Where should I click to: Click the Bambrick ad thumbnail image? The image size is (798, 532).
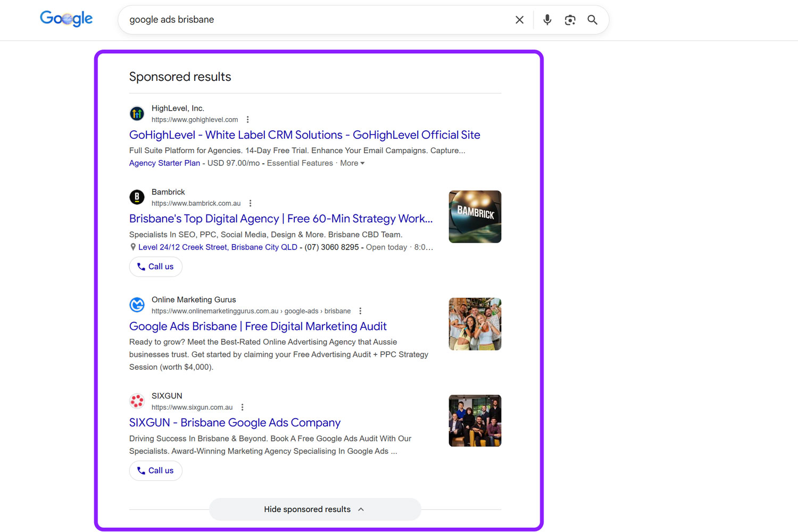pos(475,217)
